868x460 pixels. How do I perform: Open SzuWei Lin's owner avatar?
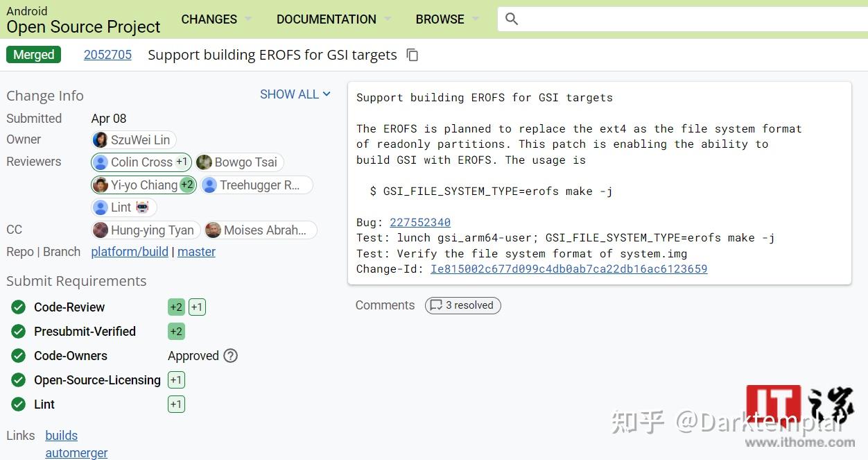[x=100, y=139]
